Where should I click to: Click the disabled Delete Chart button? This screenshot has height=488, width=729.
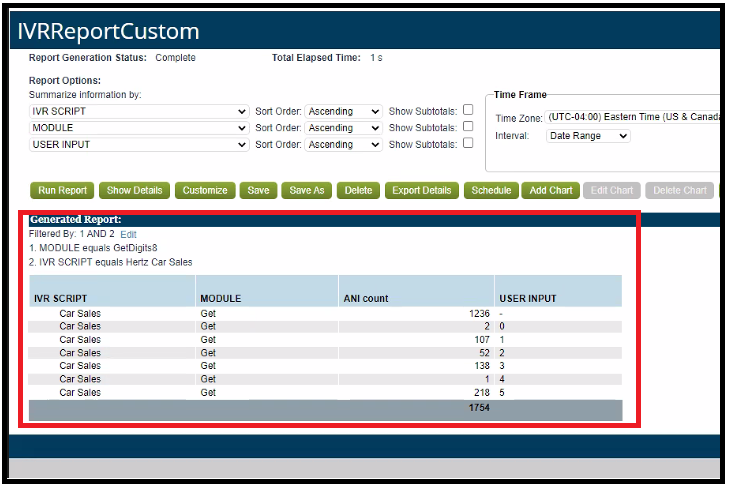click(x=680, y=191)
